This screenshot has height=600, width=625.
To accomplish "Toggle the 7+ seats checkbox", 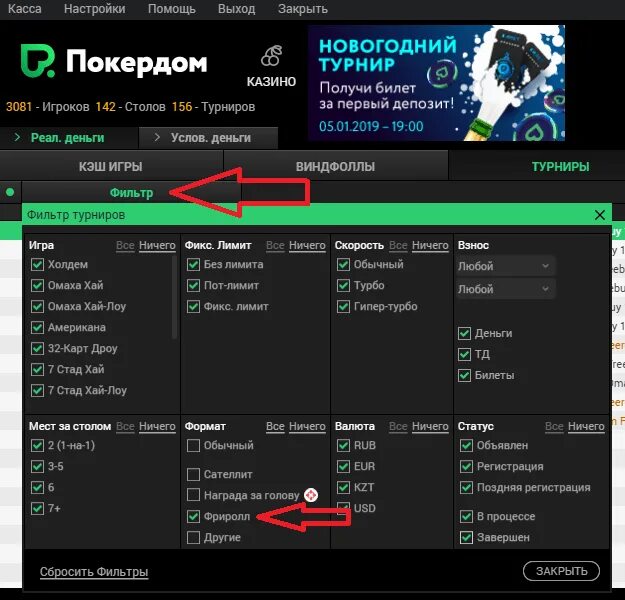I will coord(37,508).
